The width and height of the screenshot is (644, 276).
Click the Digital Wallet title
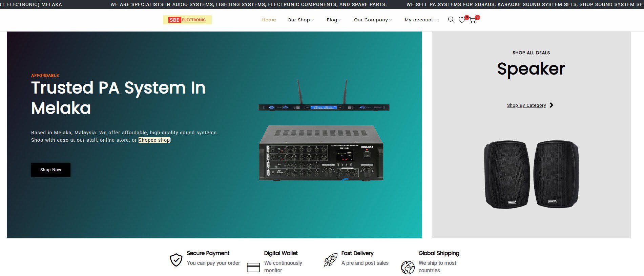pyautogui.click(x=281, y=253)
